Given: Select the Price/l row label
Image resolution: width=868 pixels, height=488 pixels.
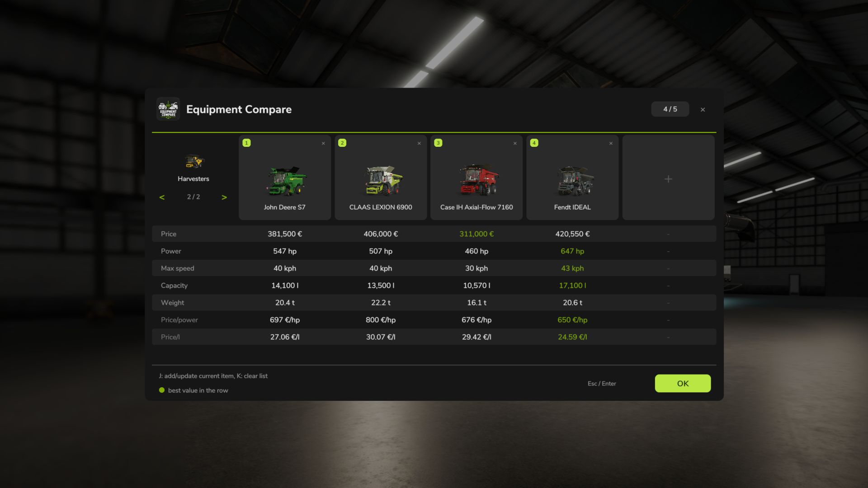Looking at the screenshot, I should 170,337.
